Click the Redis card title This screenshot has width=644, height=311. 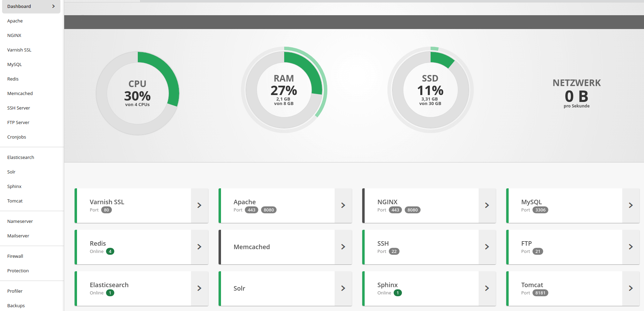(x=98, y=243)
